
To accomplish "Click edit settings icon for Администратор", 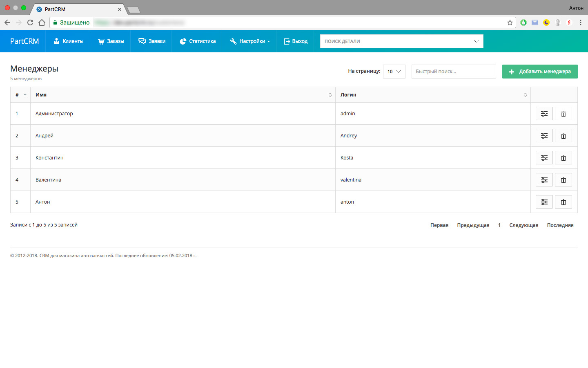I will 544,114.
